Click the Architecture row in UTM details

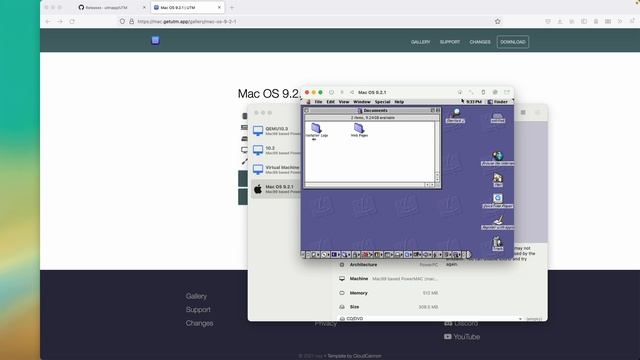389,264
